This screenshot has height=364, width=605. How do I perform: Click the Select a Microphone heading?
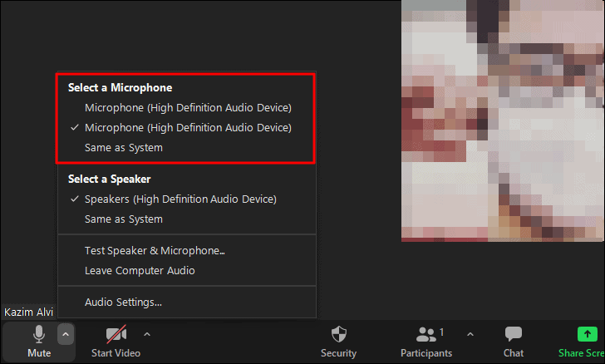[120, 87]
